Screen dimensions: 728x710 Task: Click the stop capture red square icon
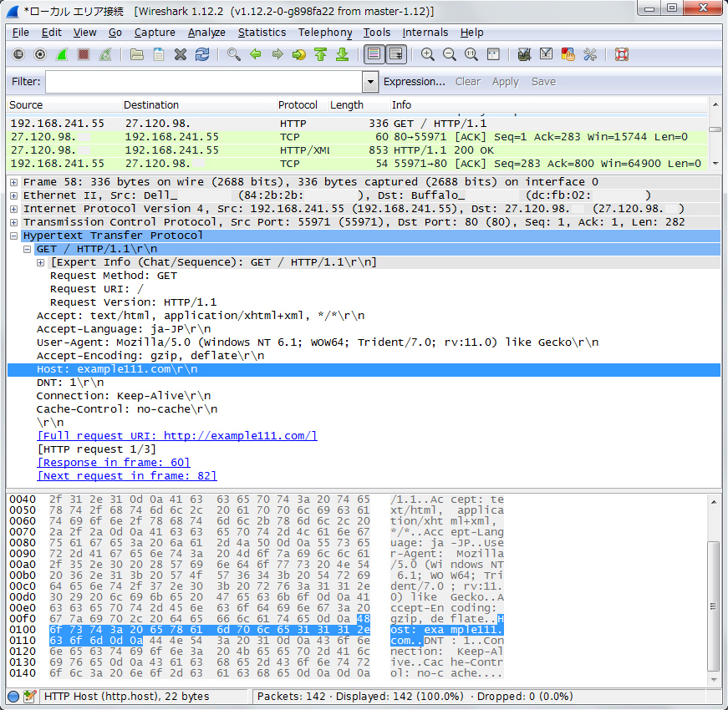pos(84,54)
